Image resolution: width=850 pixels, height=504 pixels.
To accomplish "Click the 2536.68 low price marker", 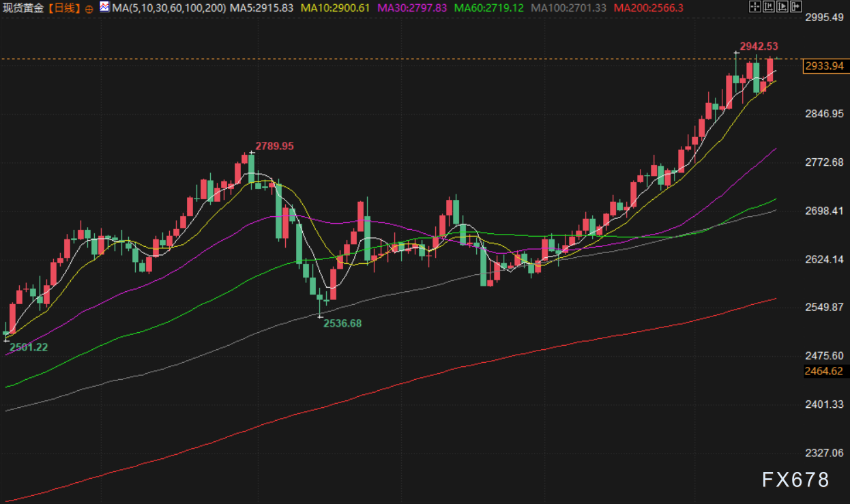I will click(342, 323).
